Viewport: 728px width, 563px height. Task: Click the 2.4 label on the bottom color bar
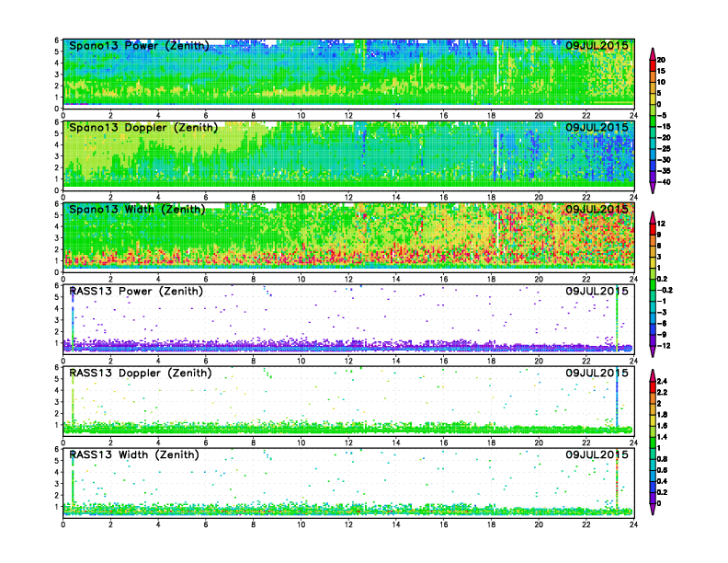662,381
